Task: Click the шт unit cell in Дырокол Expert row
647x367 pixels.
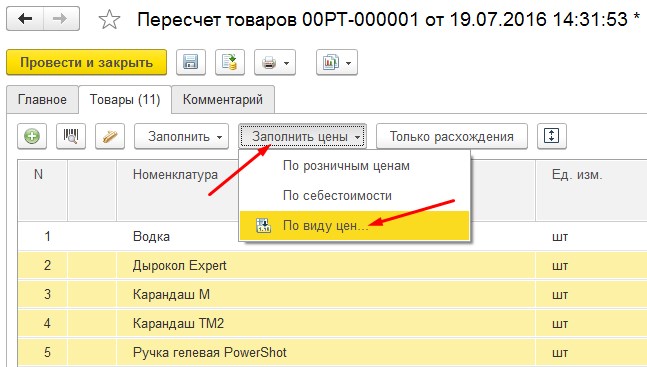Action: pos(591,265)
